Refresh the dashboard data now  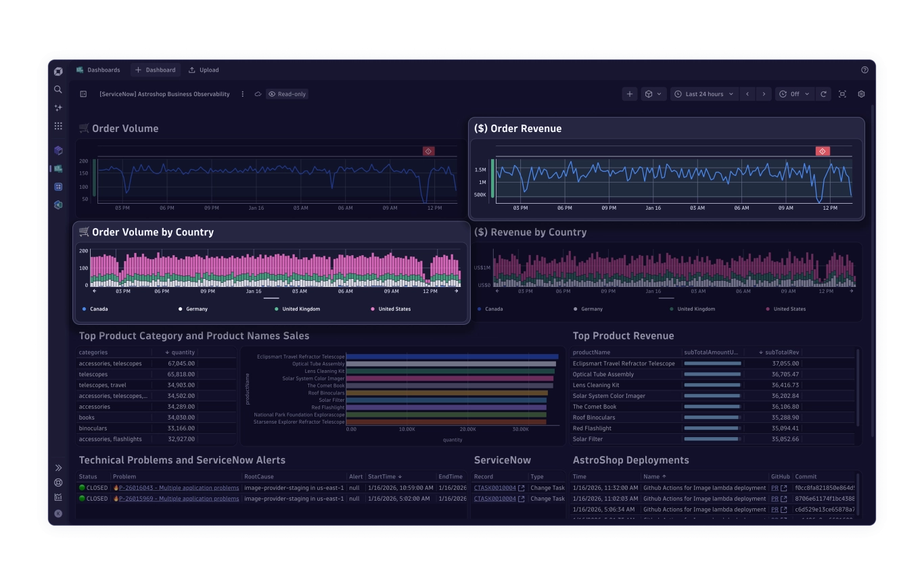pos(823,94)
